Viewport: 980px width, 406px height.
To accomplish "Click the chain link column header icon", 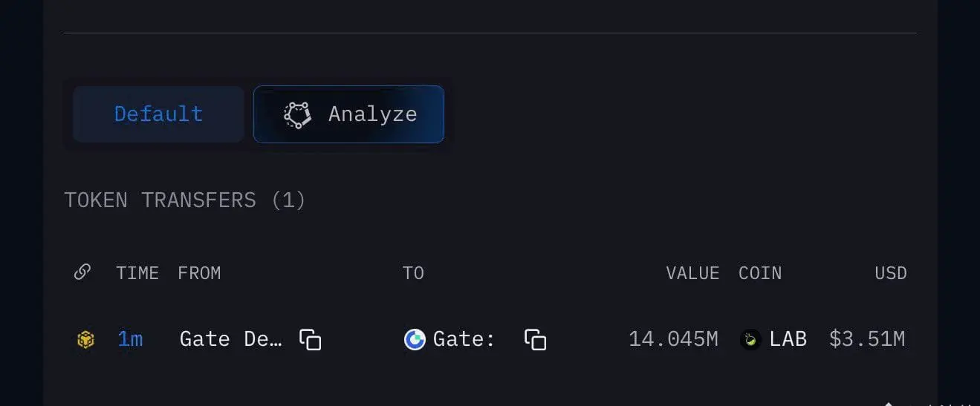I will [x=82, y=272].
